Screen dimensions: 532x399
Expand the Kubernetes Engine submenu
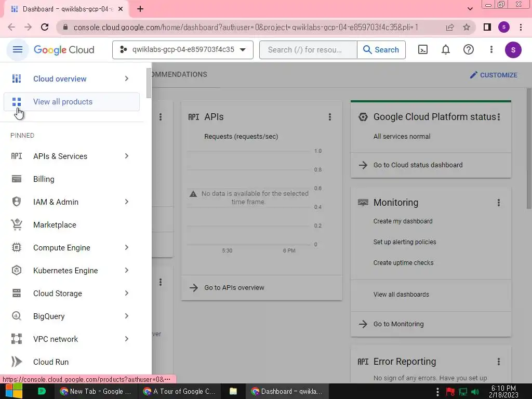127,270
